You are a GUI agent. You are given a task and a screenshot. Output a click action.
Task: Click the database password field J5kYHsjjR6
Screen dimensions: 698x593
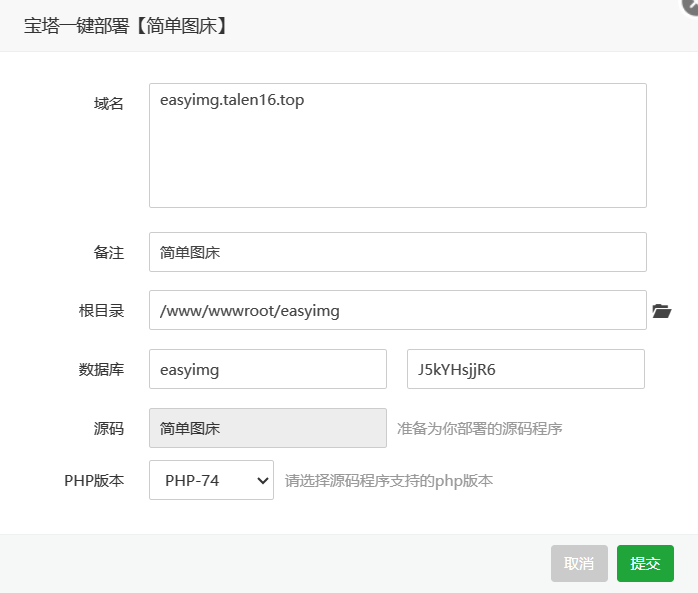(525, 369)
